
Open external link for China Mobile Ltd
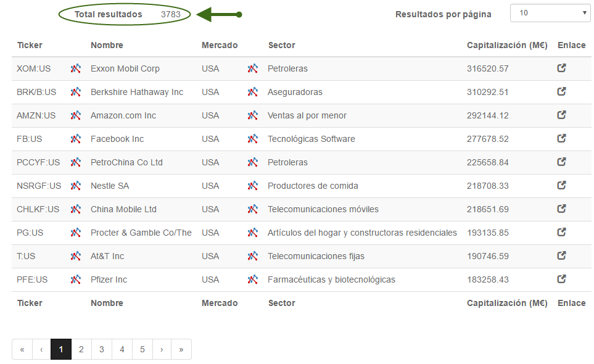(561, 209)
